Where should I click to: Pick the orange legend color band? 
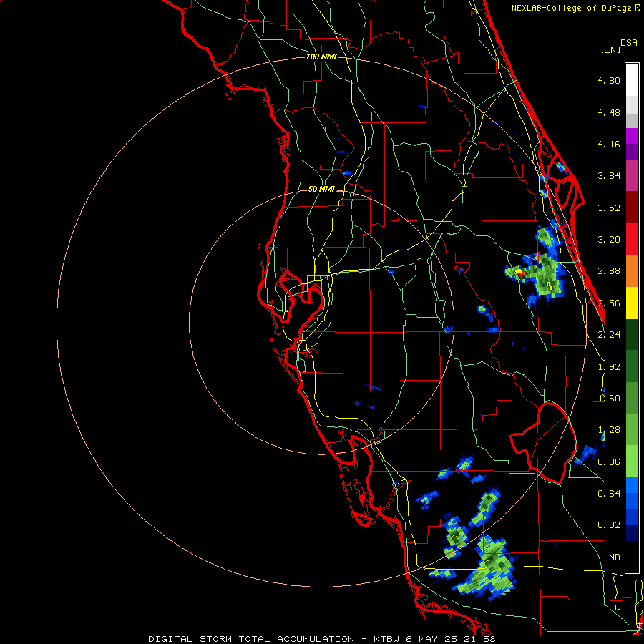pyautogui.click(x=632, y=271)
